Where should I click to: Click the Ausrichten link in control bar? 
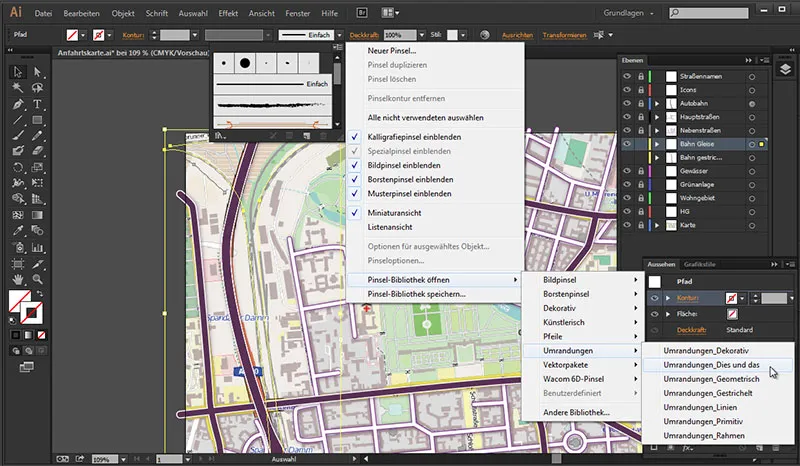tap(517, 35)
